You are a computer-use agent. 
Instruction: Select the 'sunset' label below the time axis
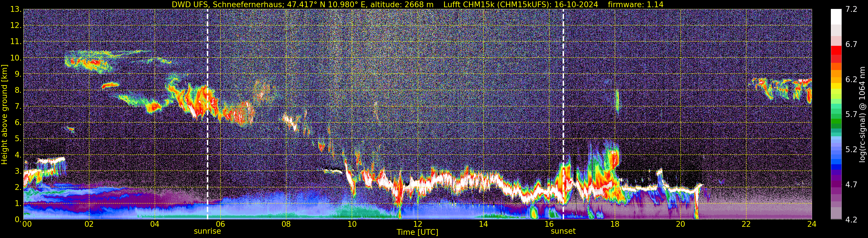(563, 231)
